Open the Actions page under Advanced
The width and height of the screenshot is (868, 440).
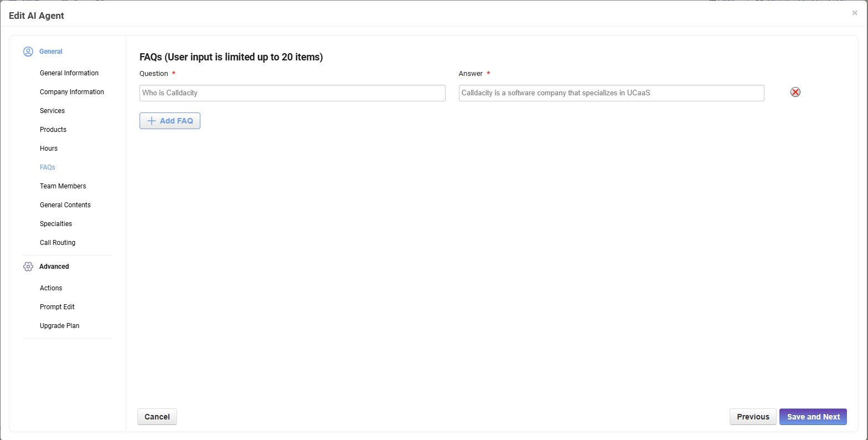[x=51, y=288]
